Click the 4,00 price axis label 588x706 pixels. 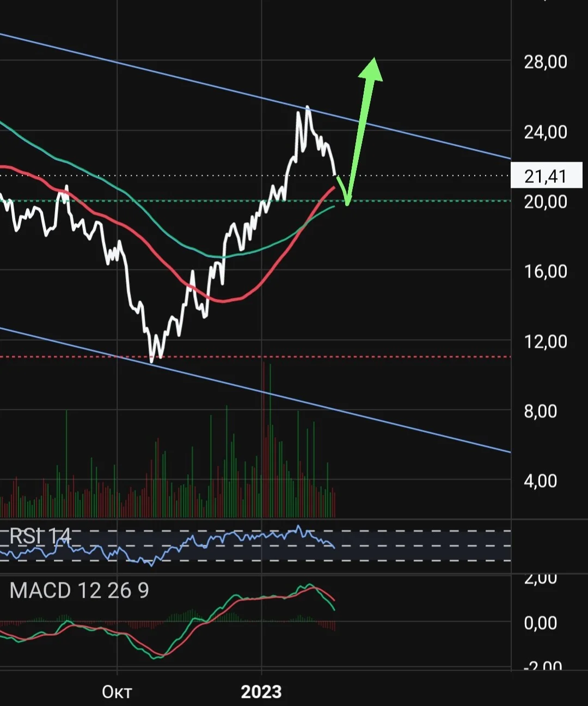click(x=541, y=481)
